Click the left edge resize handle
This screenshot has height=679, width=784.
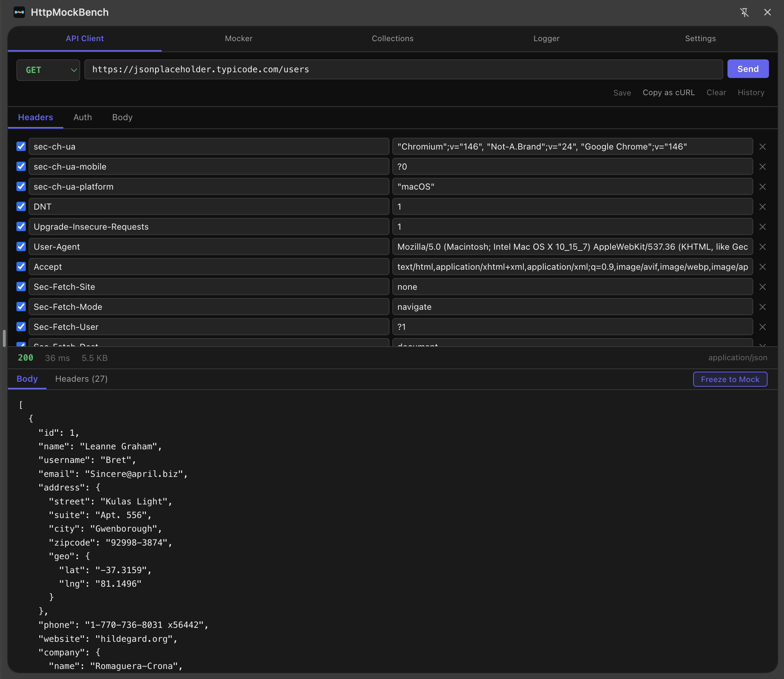click(4, 338)
